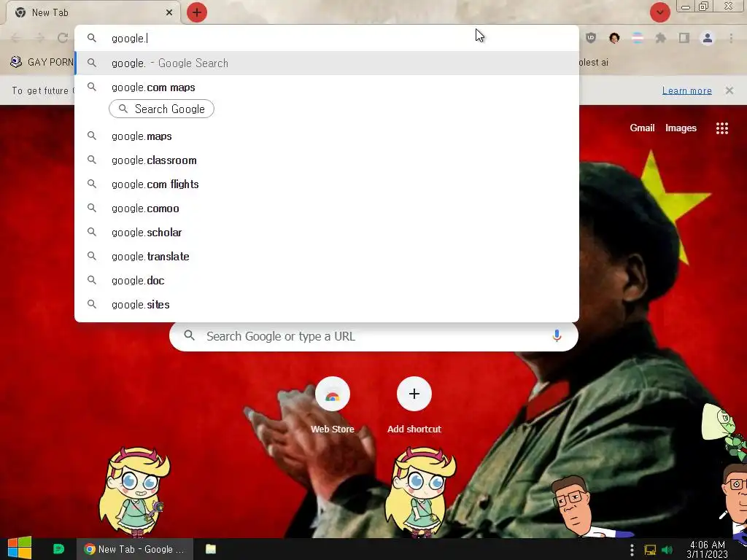Screen dimensions: 747x560
Task: Open the Gmail link
Action: 642,128
